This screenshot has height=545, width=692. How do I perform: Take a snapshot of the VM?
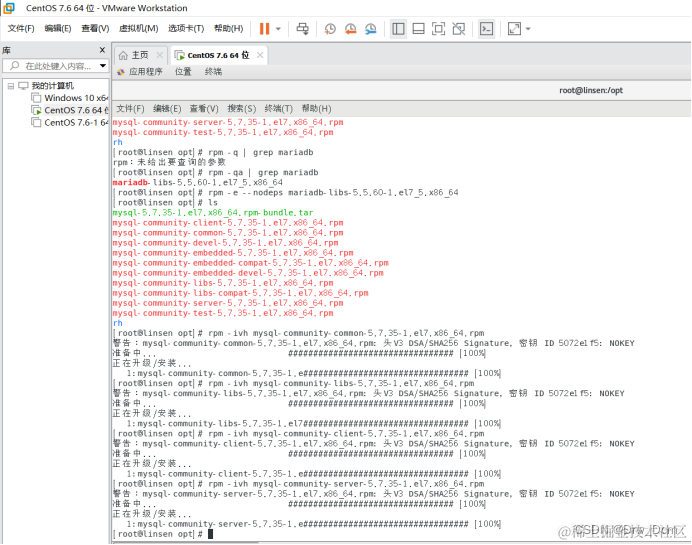click(x=330, y=29)
